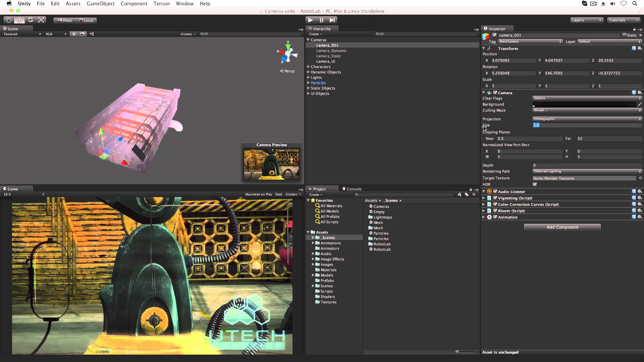Open Audio Listener gear menu
This screenshot has width=644, height=362.
point(640,191)
